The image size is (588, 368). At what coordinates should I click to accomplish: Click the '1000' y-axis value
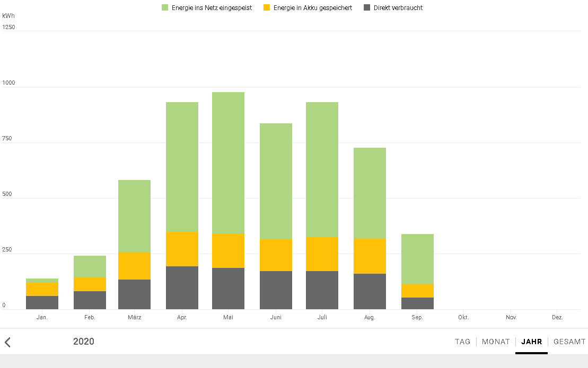pyautogui.click(x=8, y=83)
